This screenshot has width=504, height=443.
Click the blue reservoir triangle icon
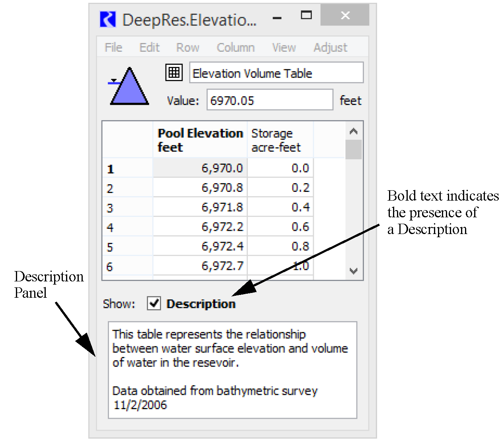point(129,88)
